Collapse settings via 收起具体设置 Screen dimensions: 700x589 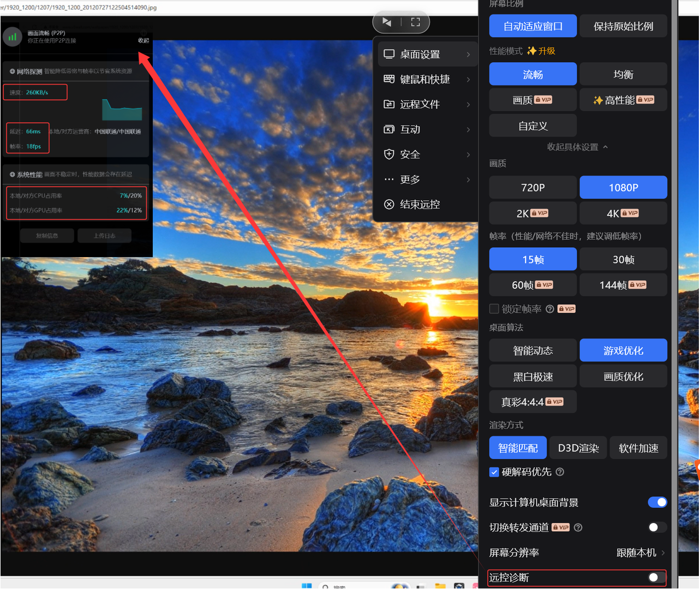coord(577,147)
